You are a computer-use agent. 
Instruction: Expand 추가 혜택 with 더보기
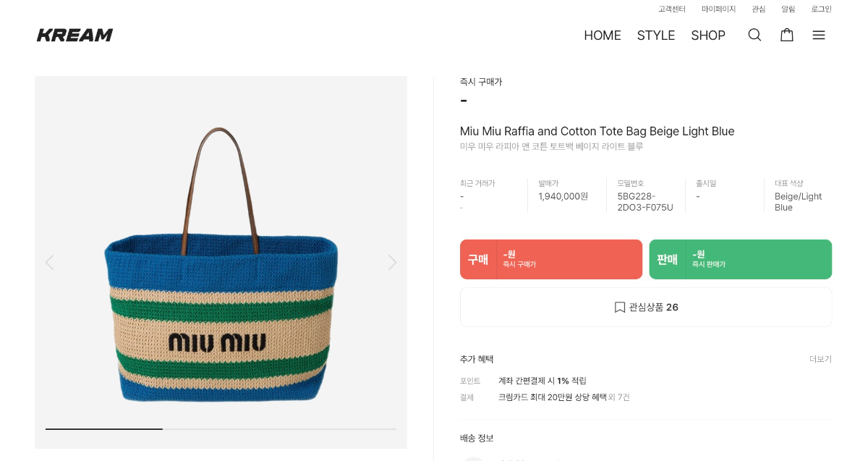point(820,359)
